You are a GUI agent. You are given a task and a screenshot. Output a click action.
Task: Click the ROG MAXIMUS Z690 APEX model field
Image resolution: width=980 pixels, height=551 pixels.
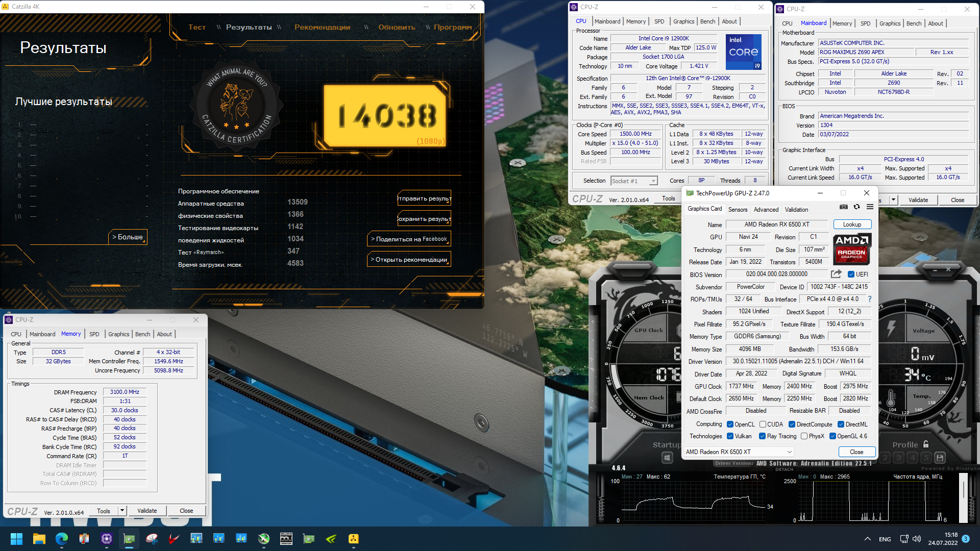pos(866,52)
